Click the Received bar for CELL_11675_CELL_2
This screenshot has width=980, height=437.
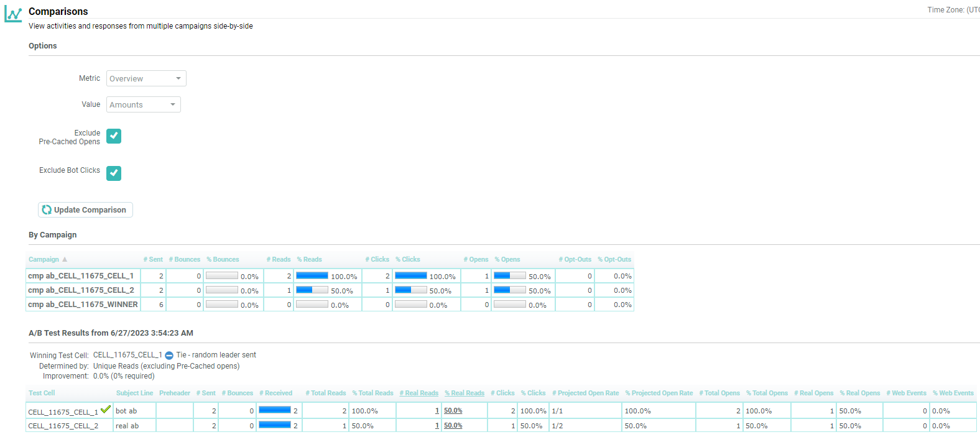(x=275, y=425)
